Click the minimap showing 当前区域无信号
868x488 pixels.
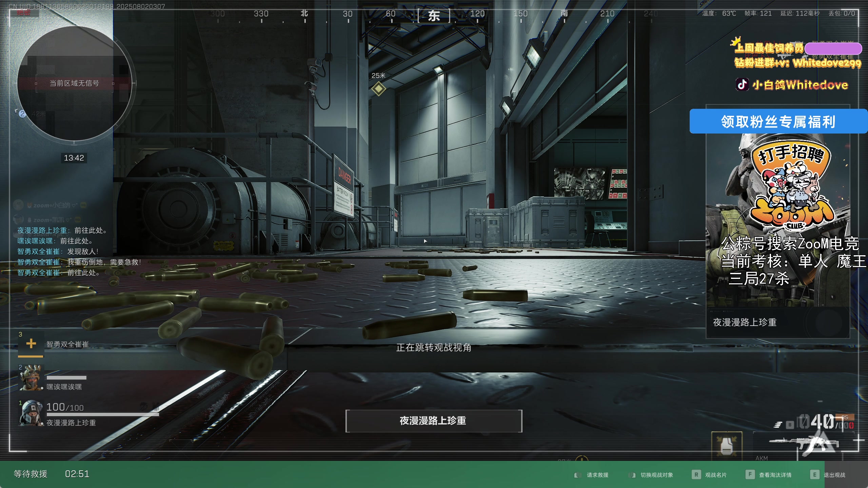[x=74, y=83]
